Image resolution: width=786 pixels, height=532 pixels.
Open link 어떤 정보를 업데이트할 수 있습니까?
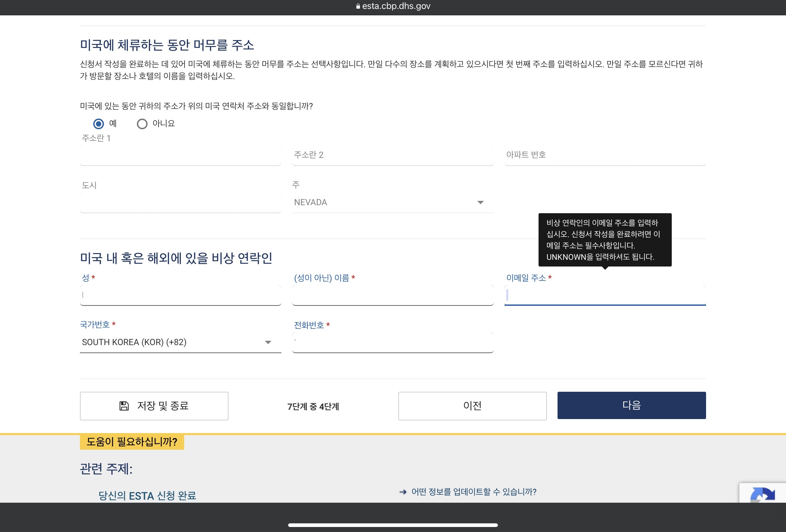point(474,492)
